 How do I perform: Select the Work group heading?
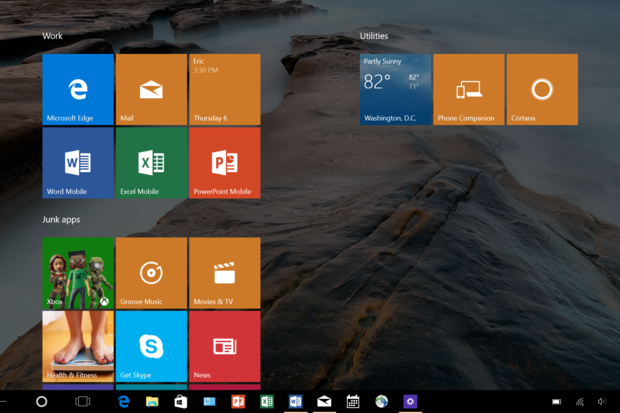52,36
